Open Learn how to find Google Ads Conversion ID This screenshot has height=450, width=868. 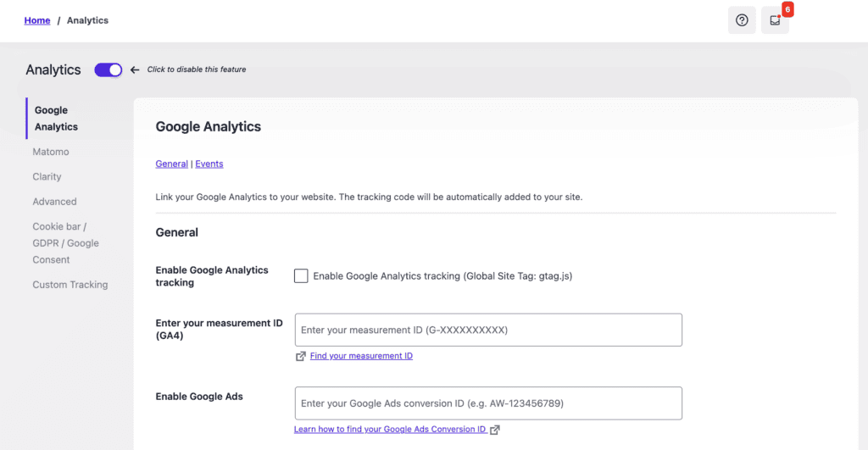(390, 429)
